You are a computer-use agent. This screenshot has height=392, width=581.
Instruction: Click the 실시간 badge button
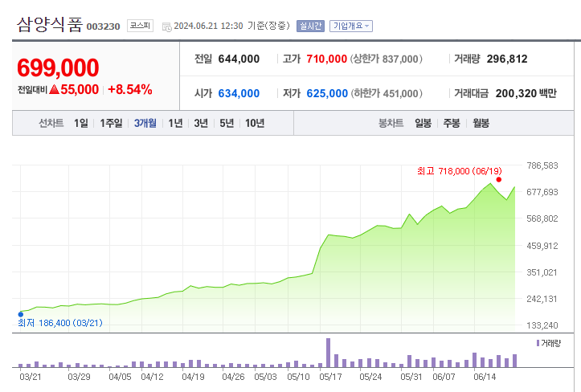coord(310,26)
